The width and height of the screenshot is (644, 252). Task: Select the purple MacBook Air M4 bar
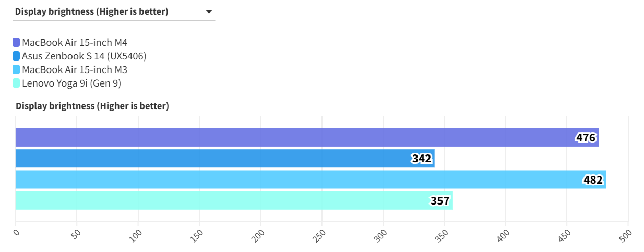292,138
